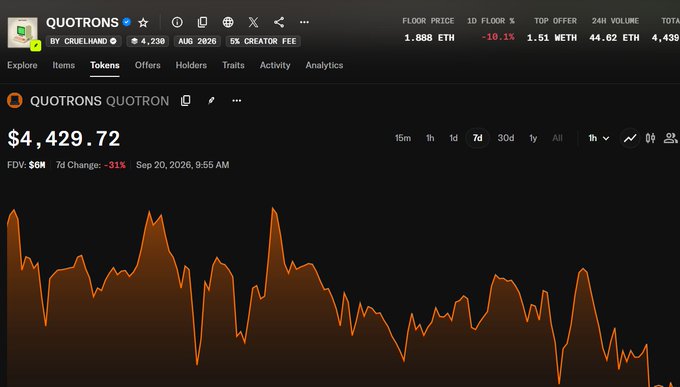Click the share icon in header

pyautogui.click(x=279, y=22)
